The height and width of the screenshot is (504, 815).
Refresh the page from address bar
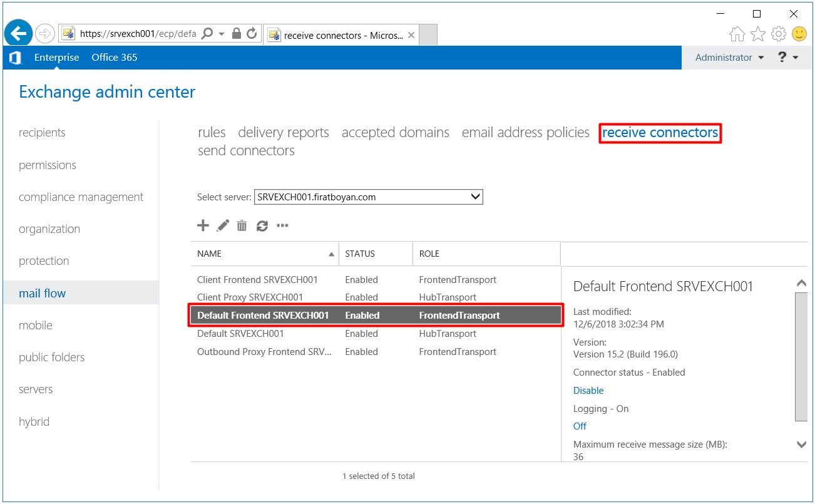pos(252,34)
